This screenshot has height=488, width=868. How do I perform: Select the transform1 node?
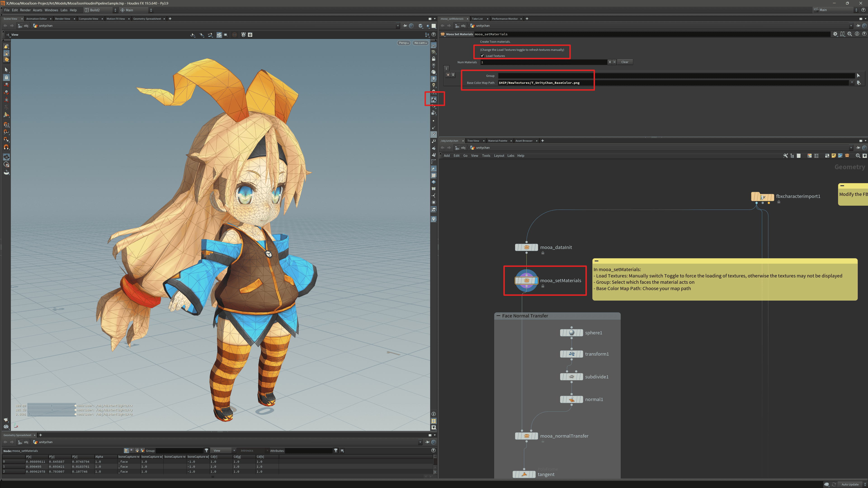[x=571, y=354]
